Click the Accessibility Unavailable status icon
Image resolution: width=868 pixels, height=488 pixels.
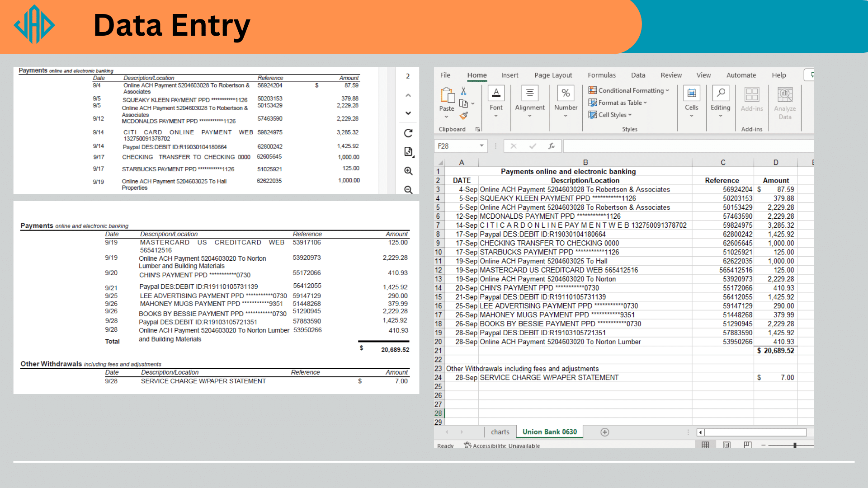[x=467, y=445]
